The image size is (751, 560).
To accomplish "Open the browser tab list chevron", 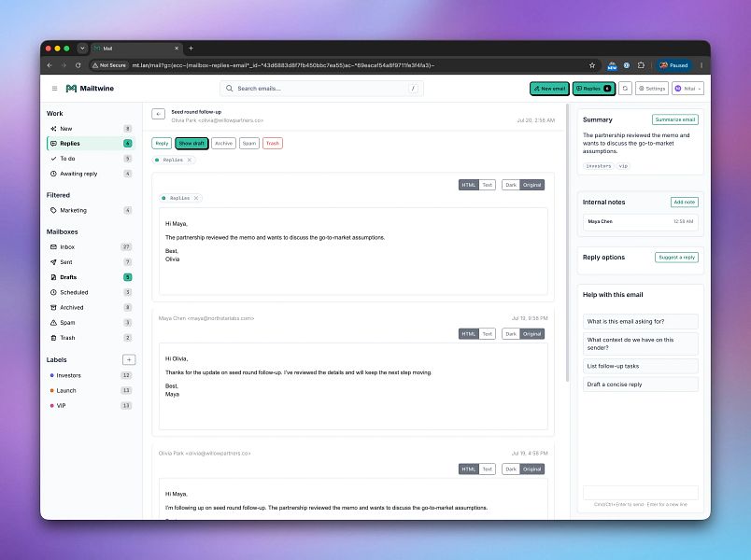I will coord(82,49).
